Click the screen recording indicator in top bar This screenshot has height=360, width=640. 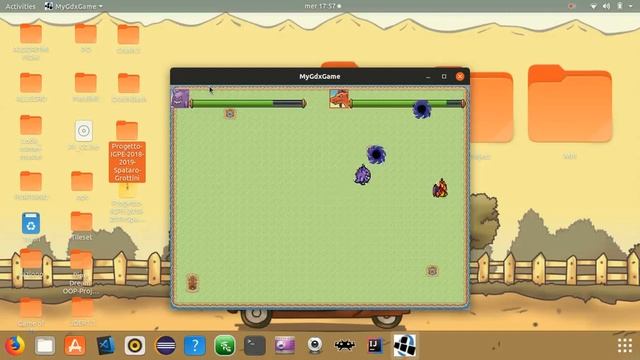(571, 6)
